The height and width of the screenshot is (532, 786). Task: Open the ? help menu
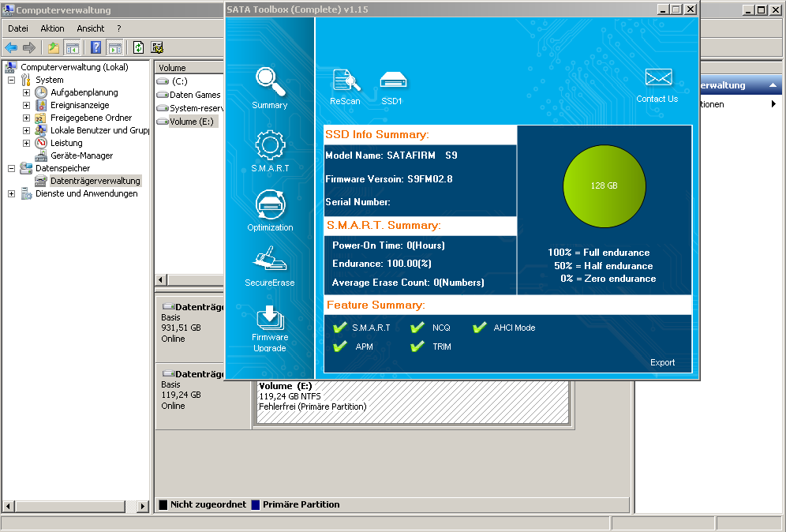coord(119,28)
